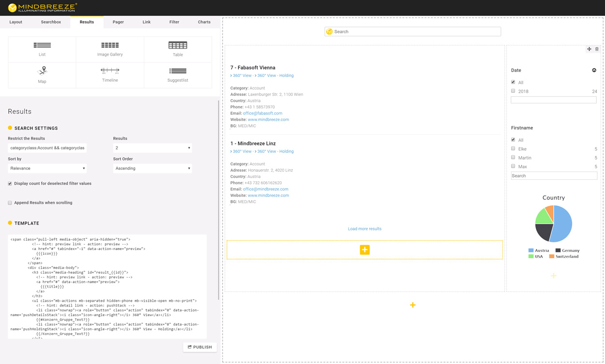
Task: Toggle the Firstname All checkbox
Action: pyautogui.click(x=513, y=140)
